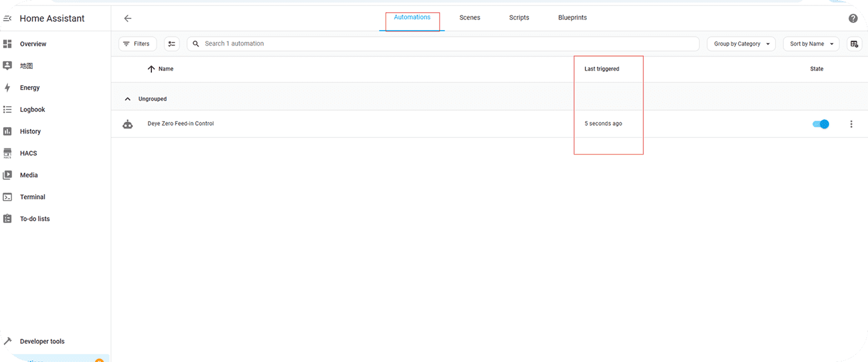
Task: Open the Deye Zero Feed-in Control automation
Action: click(180, 123)
